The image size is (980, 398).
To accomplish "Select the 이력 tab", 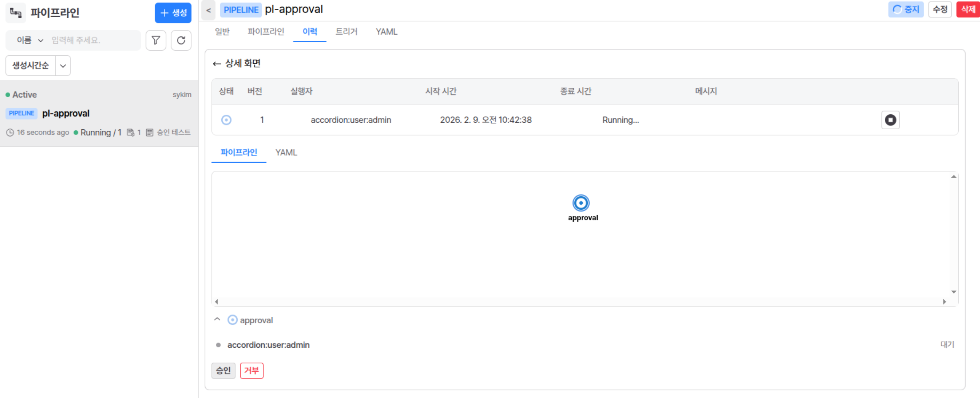I will click(310, 31).
